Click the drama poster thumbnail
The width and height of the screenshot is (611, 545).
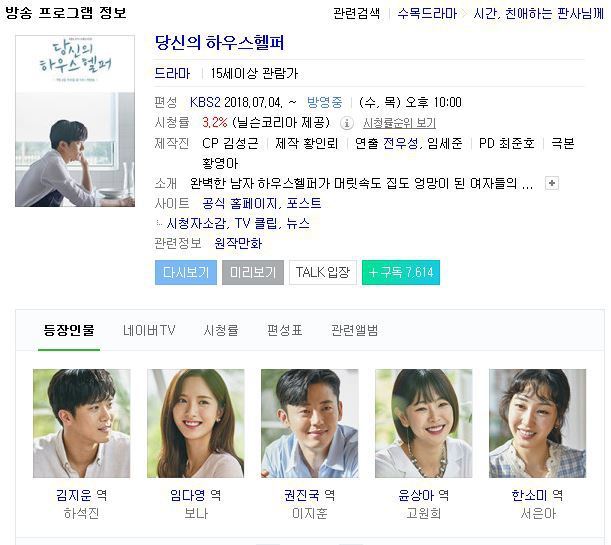[x=75, y=121]
